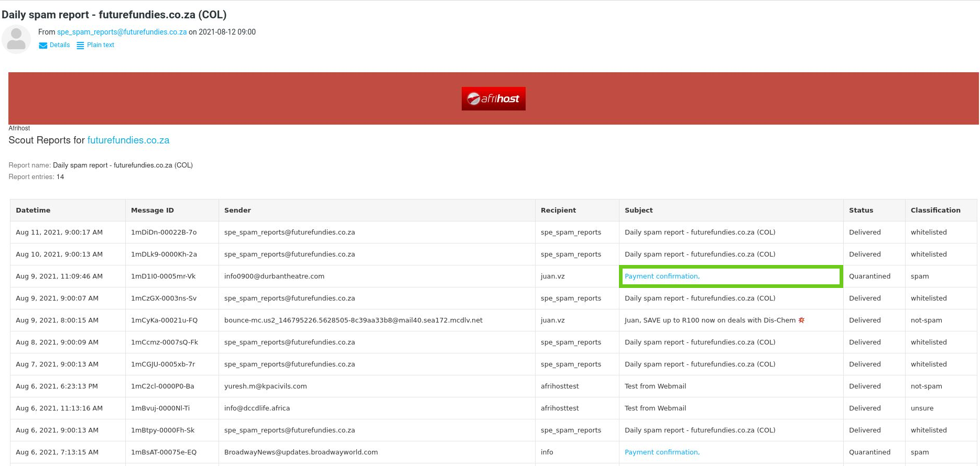
Task: Click sender yuresh.m@kpacivils.com cell
Action: pos(265,386)
